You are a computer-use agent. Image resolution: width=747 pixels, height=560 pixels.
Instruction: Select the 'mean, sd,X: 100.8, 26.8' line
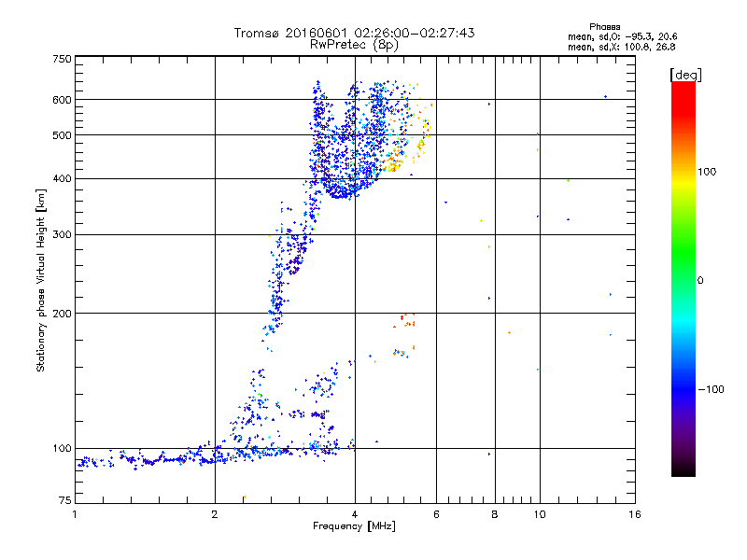[x=621, y=47]
